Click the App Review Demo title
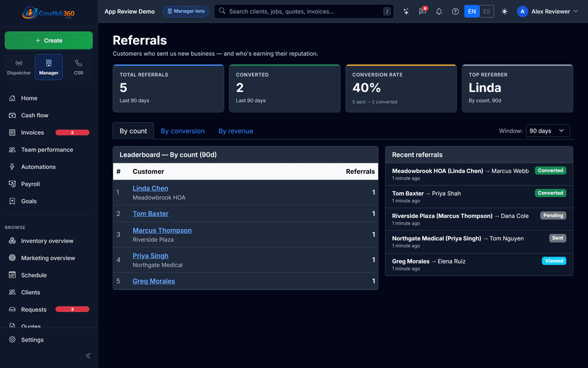 (129, 12)
